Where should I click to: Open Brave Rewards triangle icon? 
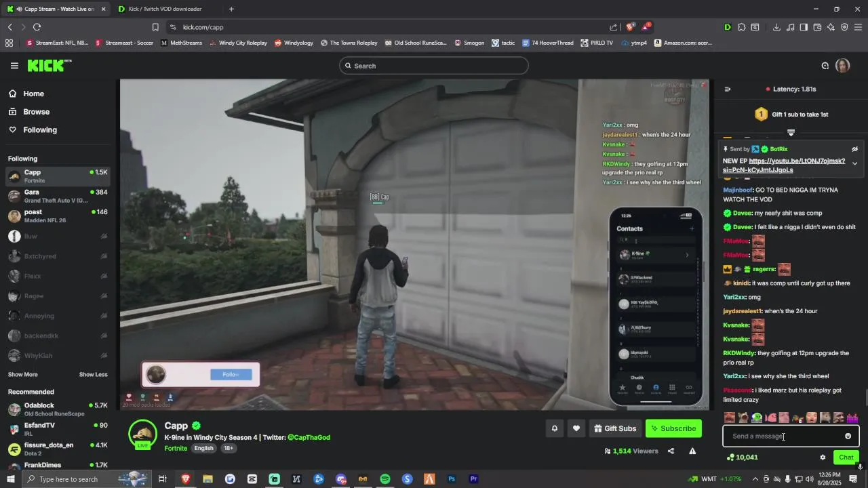[x=646, y=27]
